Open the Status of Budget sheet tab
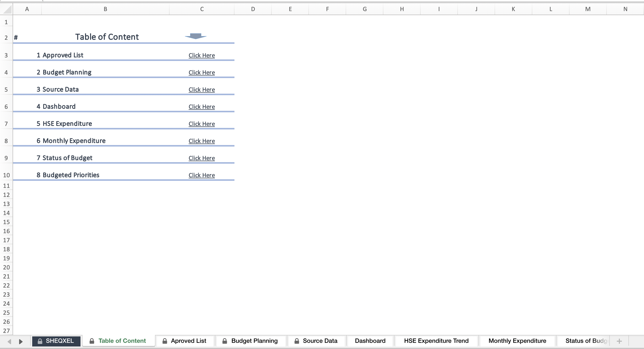The width and height of the screenshot is (644, 349). point(584,341)
